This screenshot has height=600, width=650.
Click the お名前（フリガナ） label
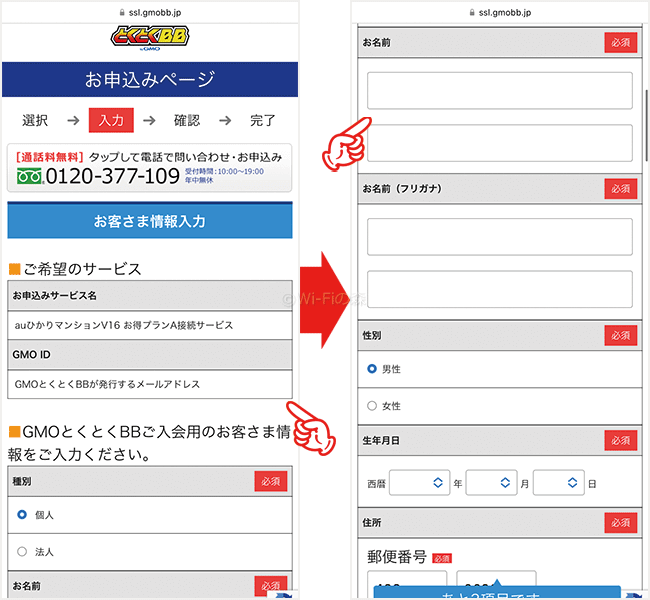click(402, 189)
